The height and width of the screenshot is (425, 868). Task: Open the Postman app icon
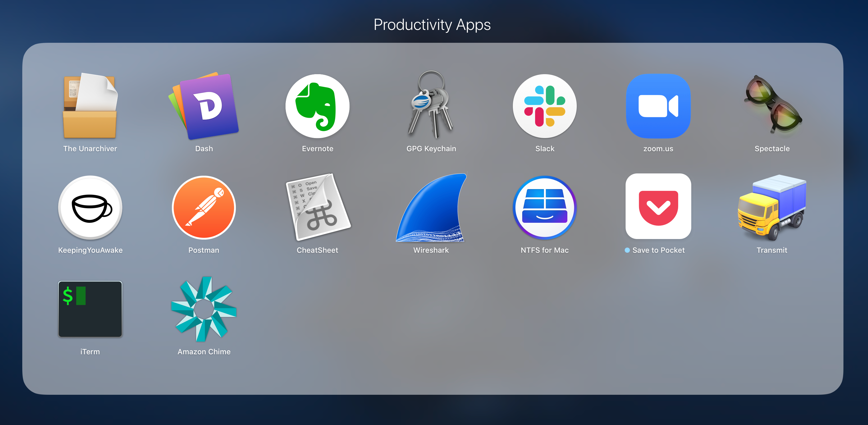coord(204,208)
